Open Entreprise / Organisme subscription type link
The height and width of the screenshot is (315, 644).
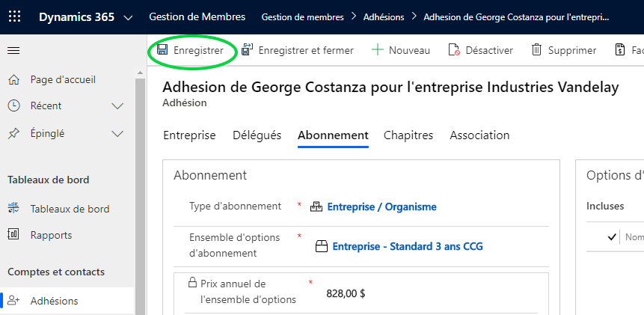(x=381, y=207)
